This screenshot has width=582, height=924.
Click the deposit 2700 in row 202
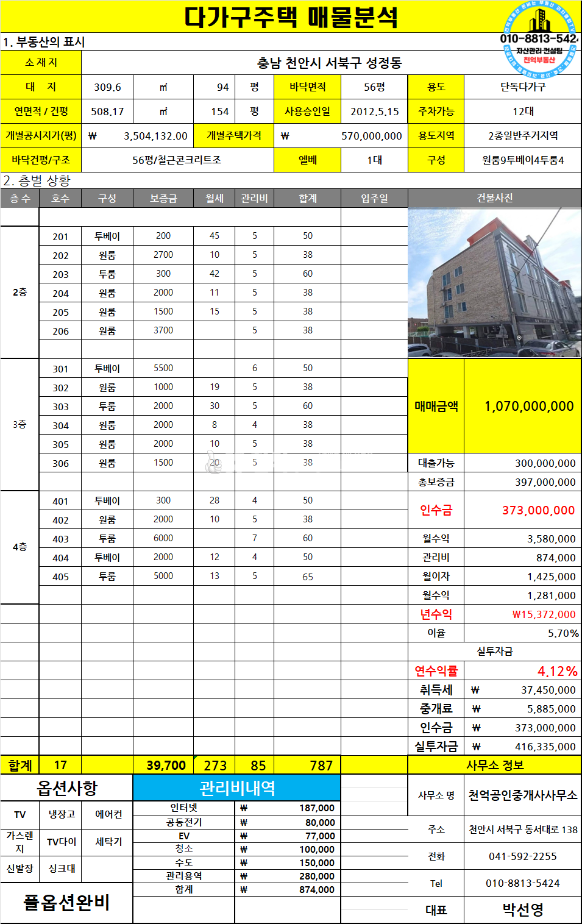click(163, 255)
